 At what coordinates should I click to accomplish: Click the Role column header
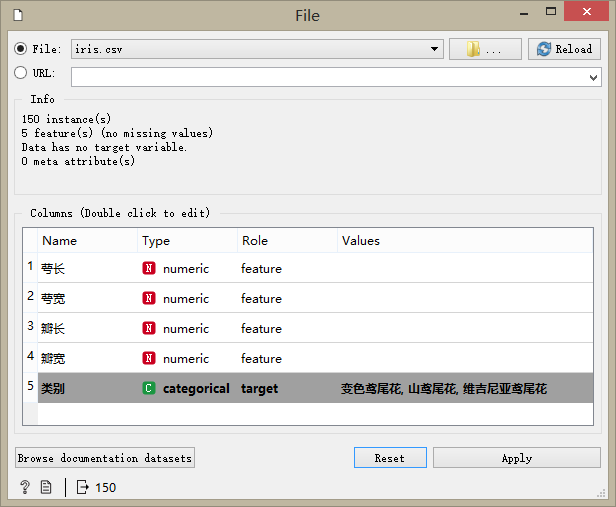pyautogui.click(x=287, y=240)
